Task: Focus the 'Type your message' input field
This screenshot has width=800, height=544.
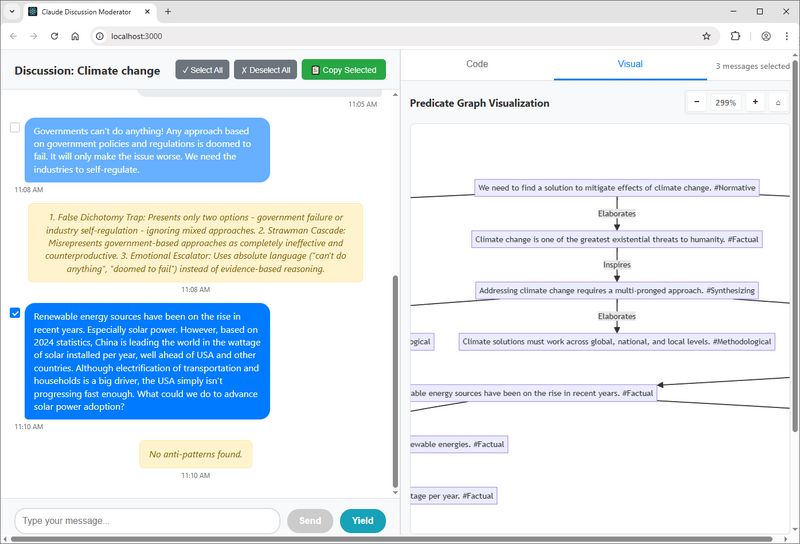Action: click(x=147, y=521)
